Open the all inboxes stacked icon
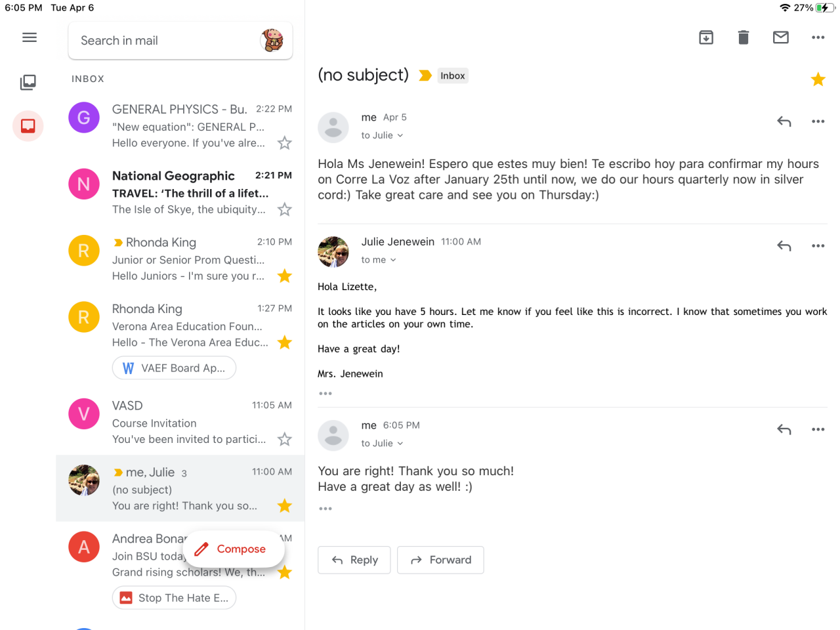 click(x=28, y=82)
